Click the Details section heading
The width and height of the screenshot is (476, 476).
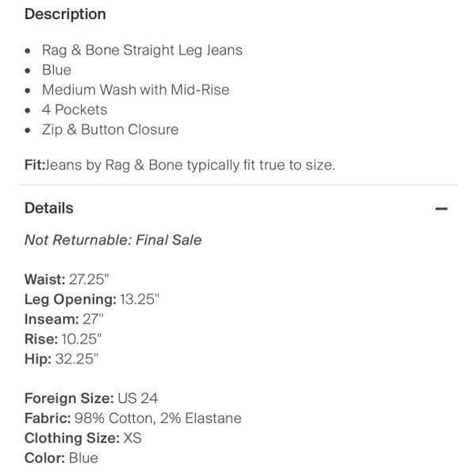point(49,208)
